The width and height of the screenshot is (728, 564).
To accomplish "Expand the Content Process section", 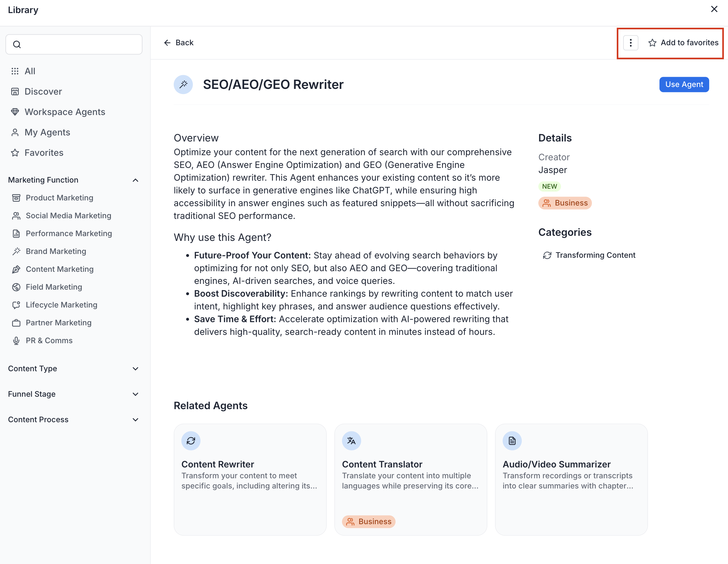I will (x=135, y=420).
